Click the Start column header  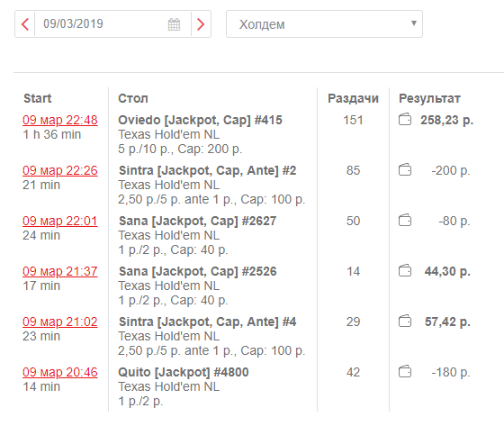click(x=37, y=98)
